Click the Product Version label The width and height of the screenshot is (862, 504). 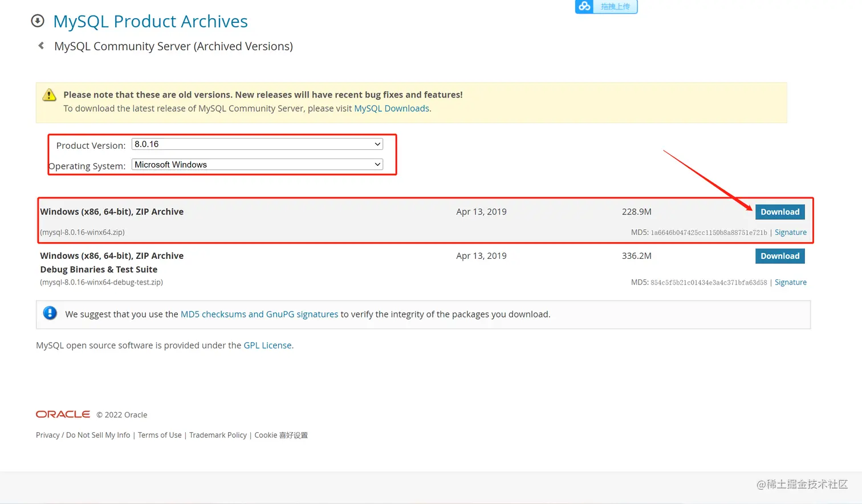pos(91,145)
